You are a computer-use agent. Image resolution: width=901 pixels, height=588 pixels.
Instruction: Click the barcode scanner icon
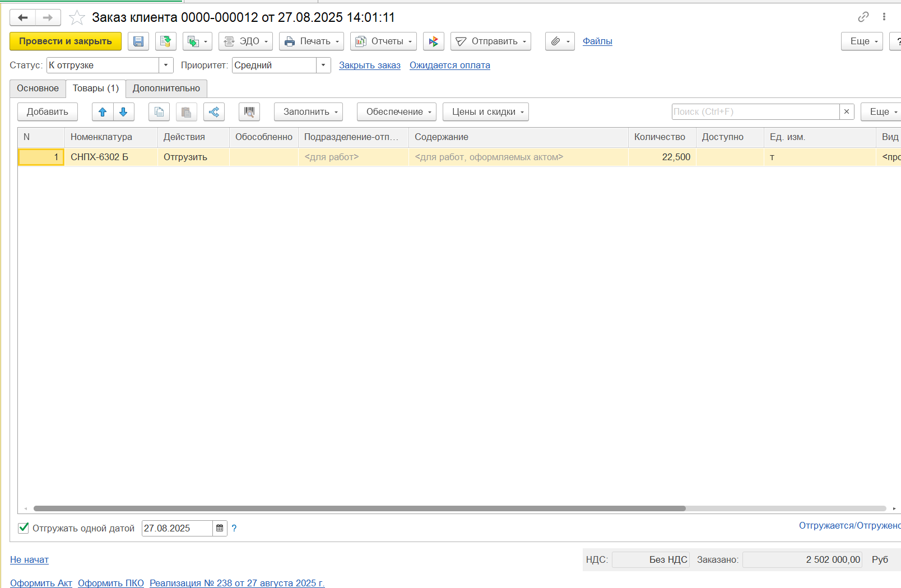pos(249,112)
